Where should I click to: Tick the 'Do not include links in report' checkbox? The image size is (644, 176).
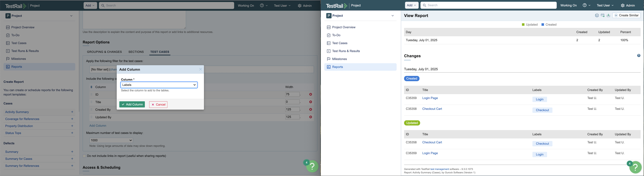coord(84,156)
